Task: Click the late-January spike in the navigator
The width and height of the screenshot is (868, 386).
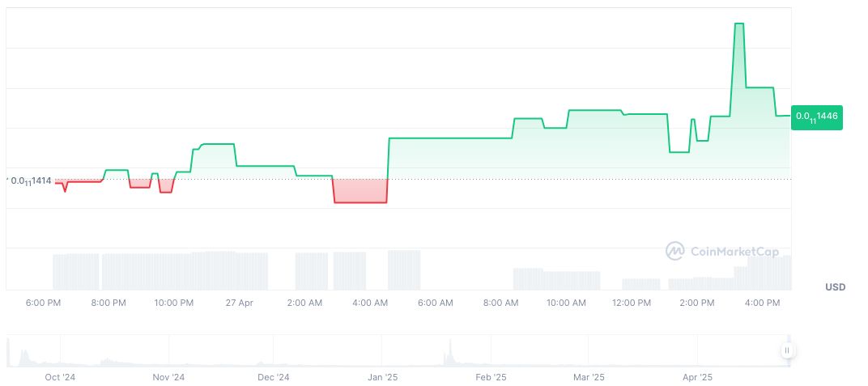Action: pyautogui.click(x=447, y=353)
